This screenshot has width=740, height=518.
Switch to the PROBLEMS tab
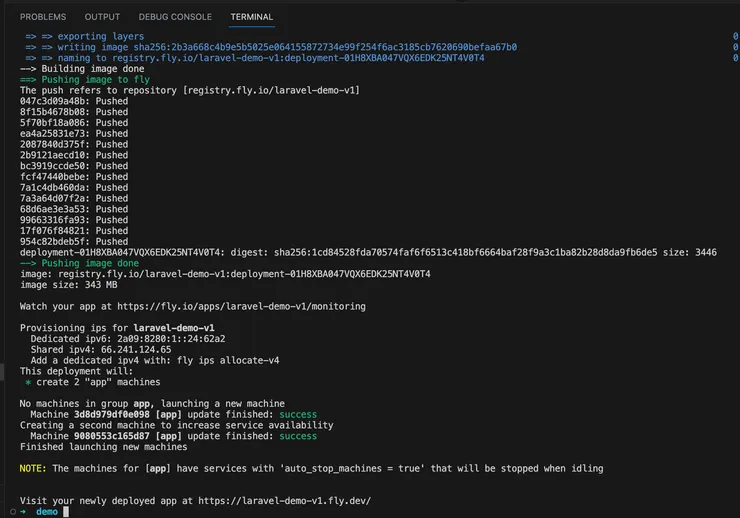43,17
